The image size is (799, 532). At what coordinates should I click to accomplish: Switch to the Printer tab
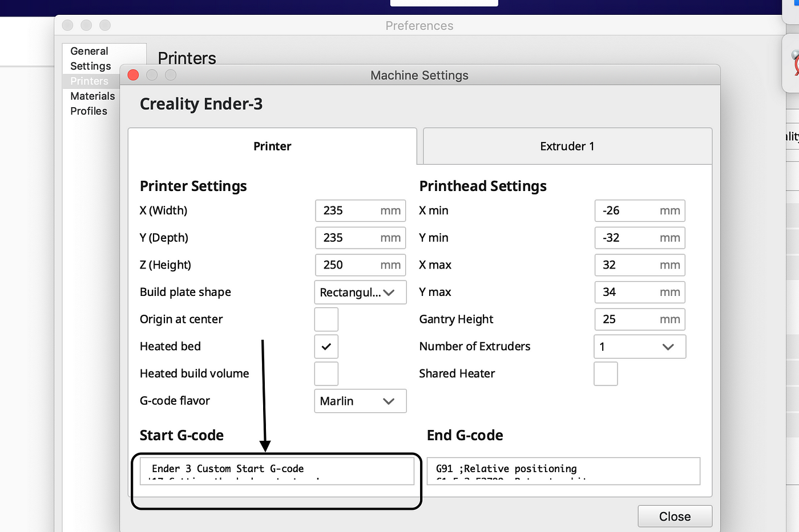click(272, 147)
